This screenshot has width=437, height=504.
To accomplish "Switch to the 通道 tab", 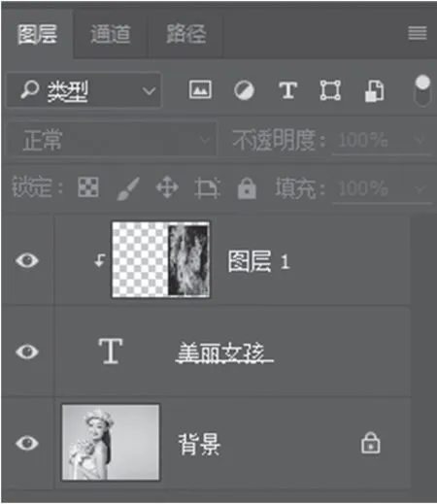I will tap(111, 34).
